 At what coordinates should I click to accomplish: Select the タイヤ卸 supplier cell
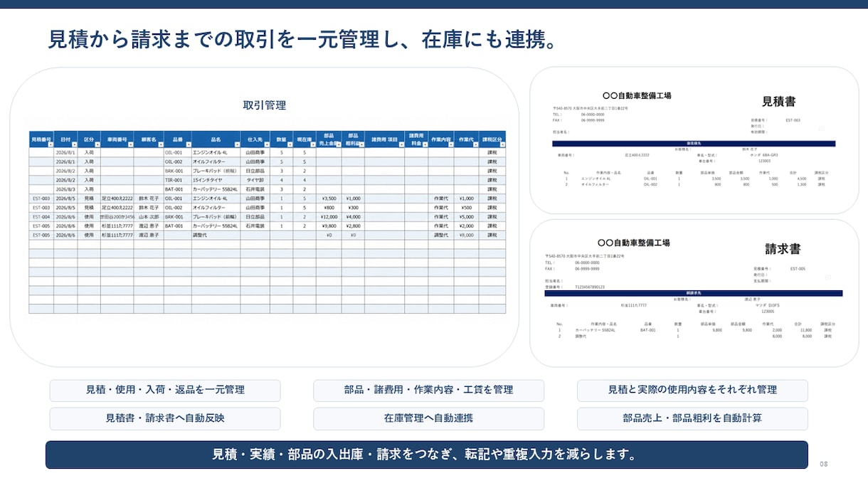(x=255, y=180)
